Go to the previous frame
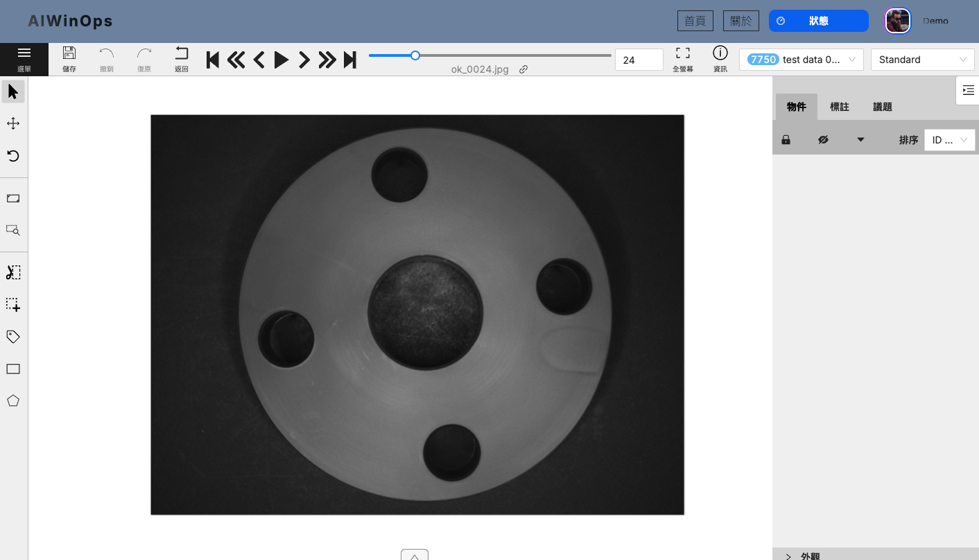Screen dimensions: 979x560 259,60
